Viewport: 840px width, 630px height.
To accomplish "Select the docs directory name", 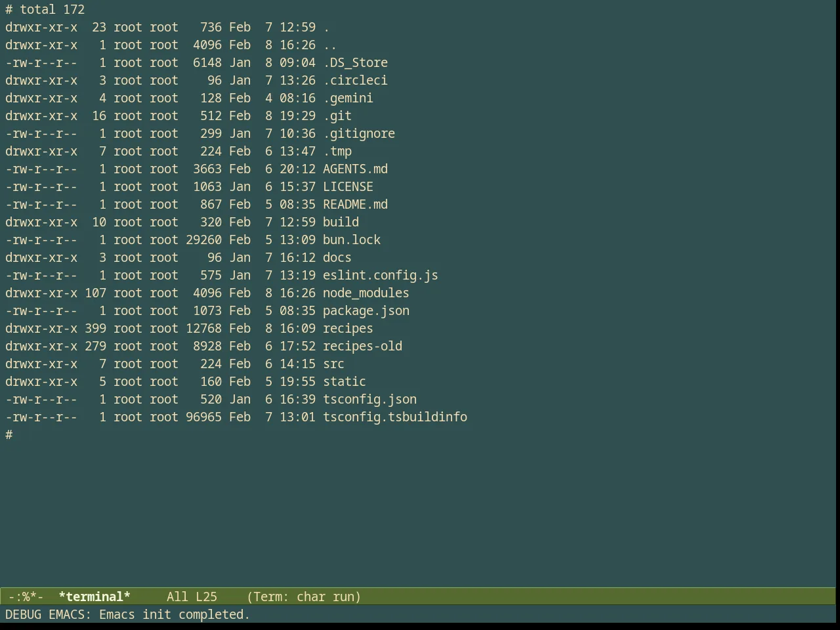I will (x=337, y=257).
